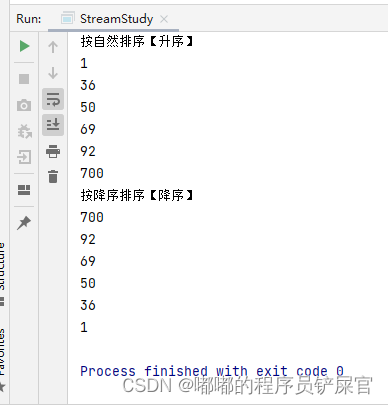Pin the Run tab with the pin icon
Screen dimensions: 388x405
24,223
